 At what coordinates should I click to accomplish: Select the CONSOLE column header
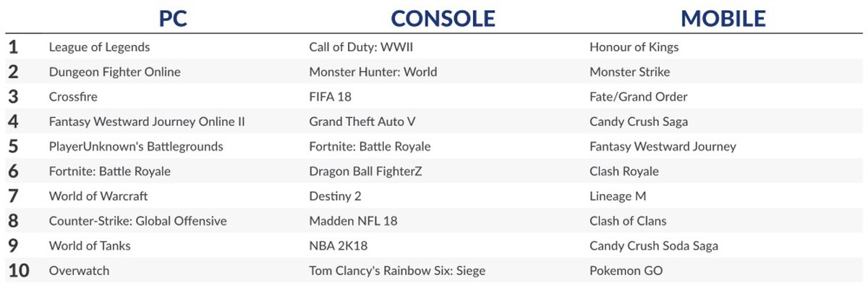443,17
